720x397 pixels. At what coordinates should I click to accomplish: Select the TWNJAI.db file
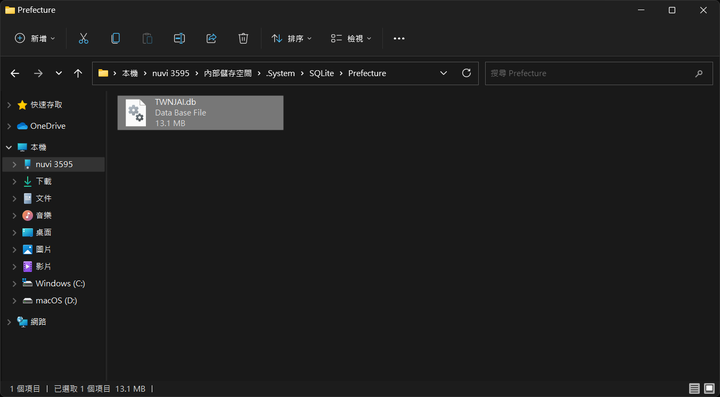point(200,113)
